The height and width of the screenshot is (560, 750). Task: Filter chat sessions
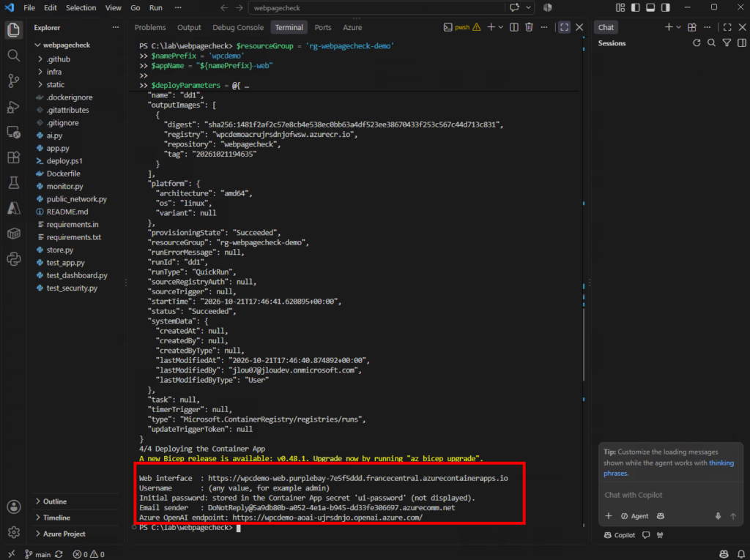click(727, 43)
